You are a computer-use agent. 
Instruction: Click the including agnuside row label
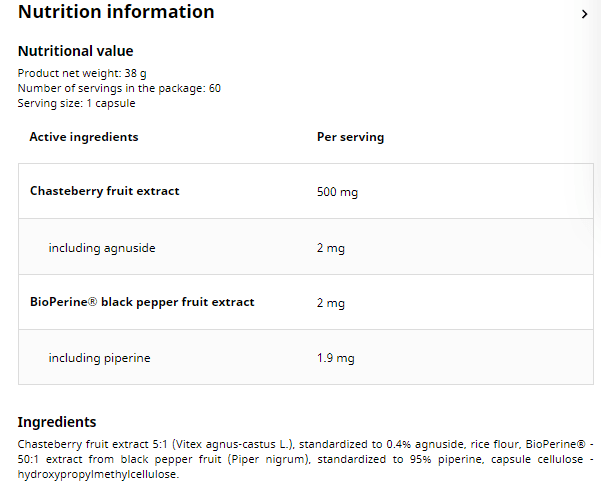tap(102, 247)
